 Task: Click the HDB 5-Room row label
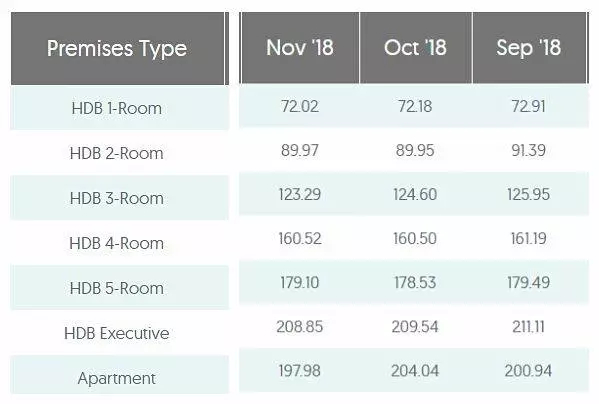coord(117,288)
